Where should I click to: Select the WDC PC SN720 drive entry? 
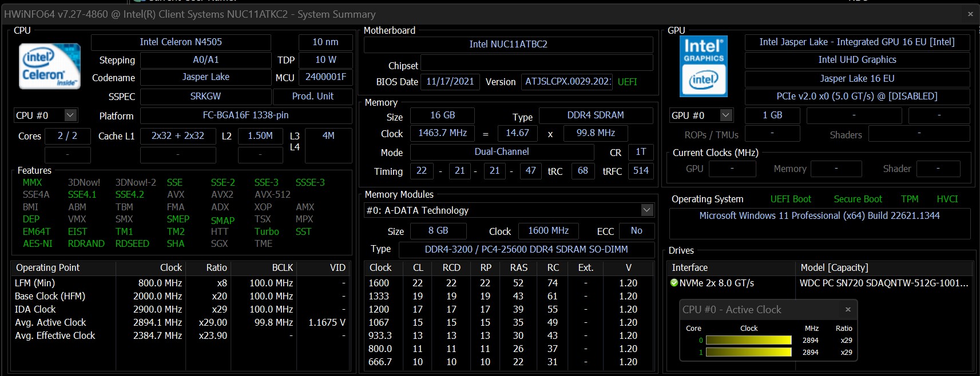click(883, 283)
